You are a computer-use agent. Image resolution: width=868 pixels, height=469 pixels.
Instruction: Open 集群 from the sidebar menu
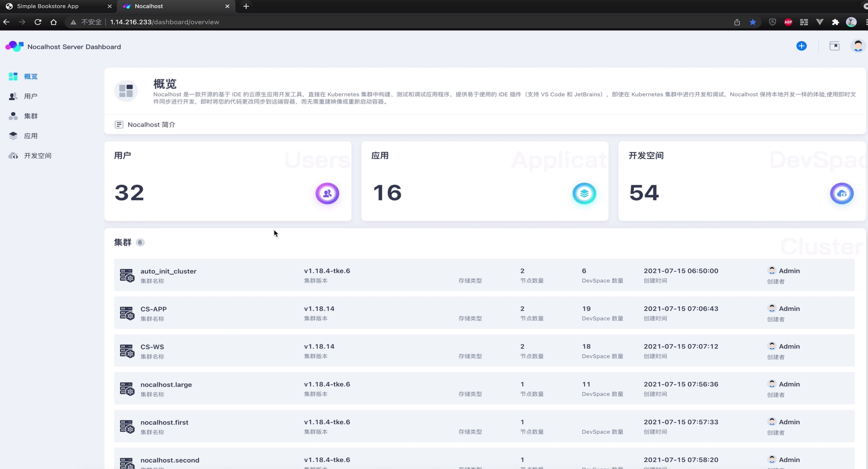(x=30, y=116)
